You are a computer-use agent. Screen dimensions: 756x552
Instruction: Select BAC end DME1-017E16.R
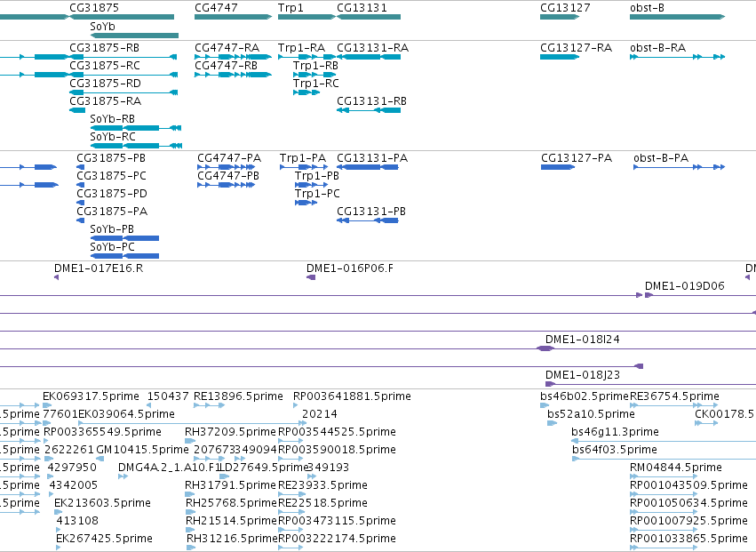point(99,268)
